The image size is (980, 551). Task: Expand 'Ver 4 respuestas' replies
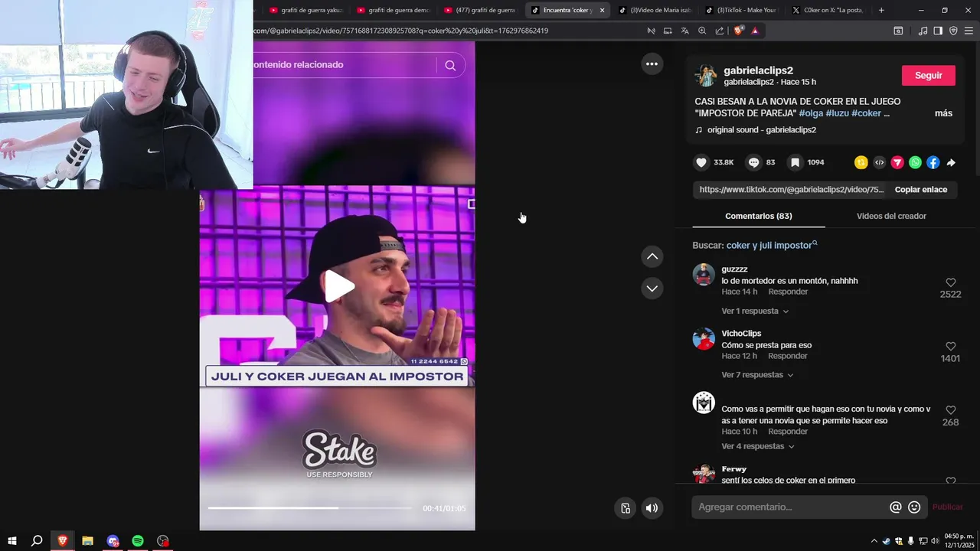[x=758, y=446]
